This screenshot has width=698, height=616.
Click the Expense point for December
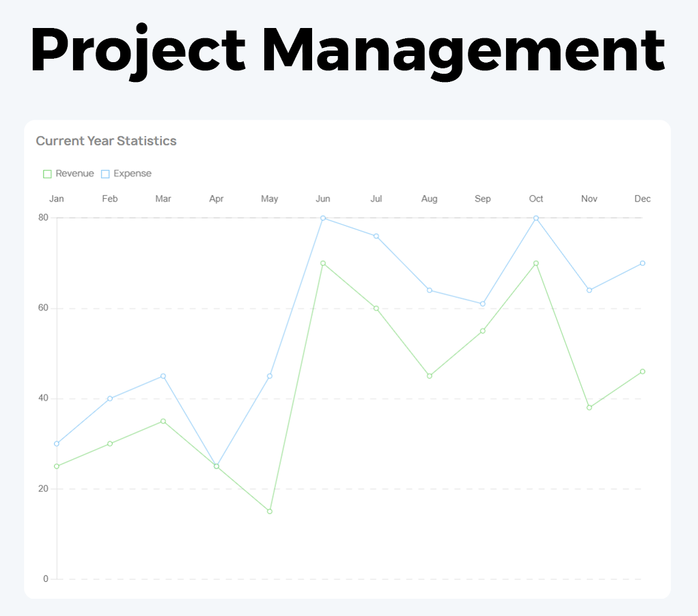point(643,263)
